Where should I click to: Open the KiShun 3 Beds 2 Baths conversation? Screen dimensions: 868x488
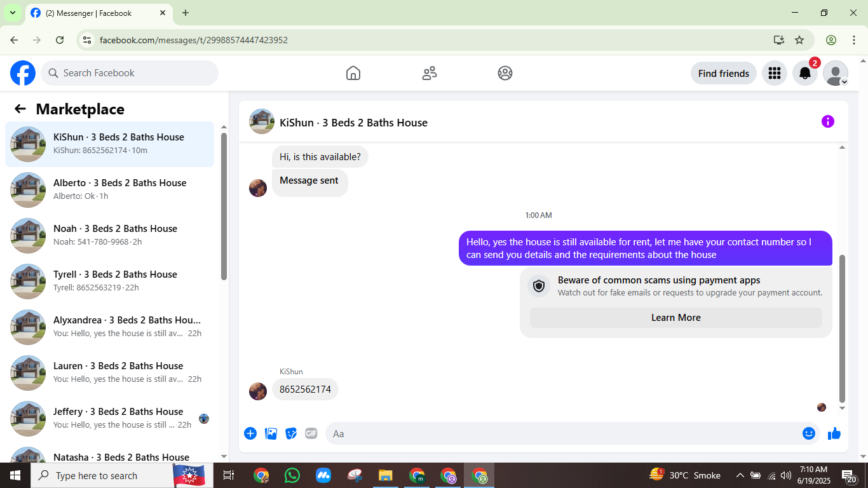(109, 144)
